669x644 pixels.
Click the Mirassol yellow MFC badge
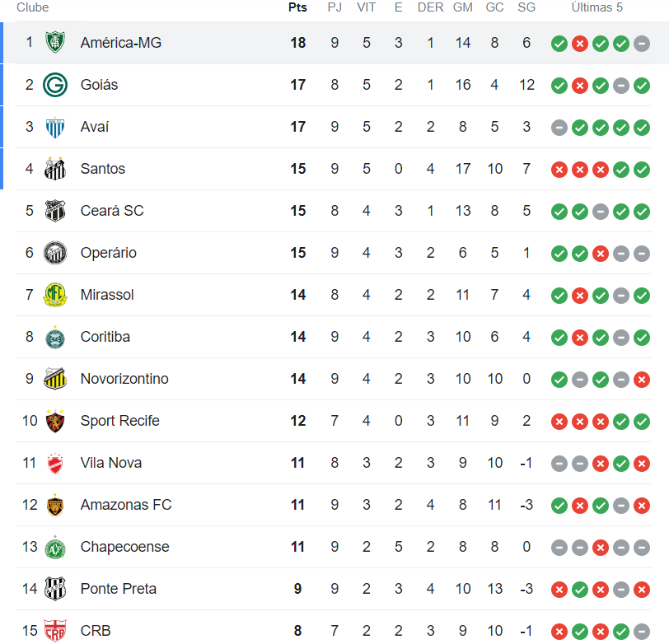(55, 295)
